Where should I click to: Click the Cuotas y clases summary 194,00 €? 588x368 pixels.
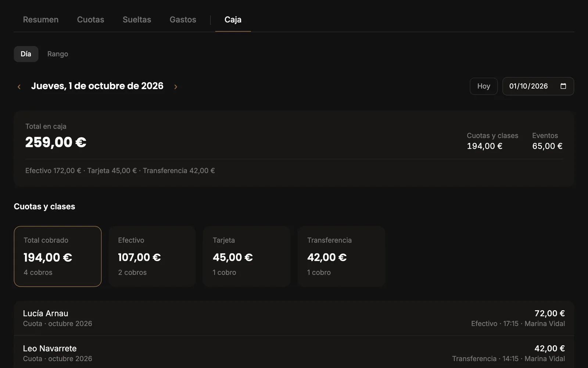[x=485, y=146]
